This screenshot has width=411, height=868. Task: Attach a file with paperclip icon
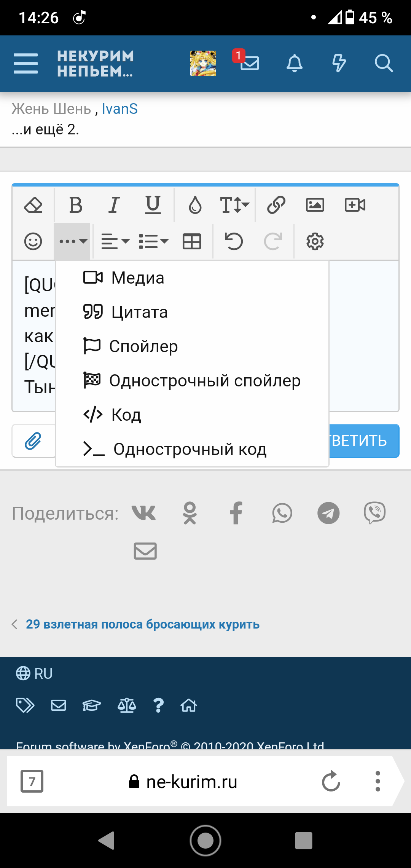point(33,441)
